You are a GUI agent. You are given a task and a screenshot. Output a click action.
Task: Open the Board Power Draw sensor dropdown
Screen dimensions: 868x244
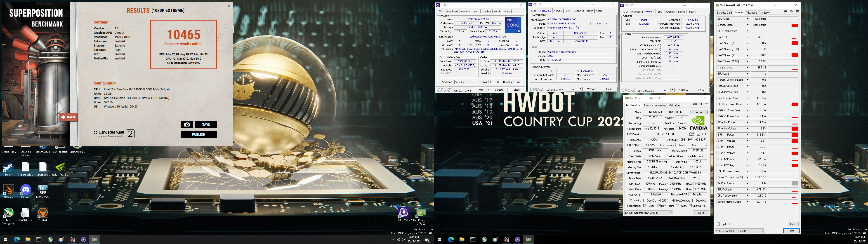tap(747, 98)
